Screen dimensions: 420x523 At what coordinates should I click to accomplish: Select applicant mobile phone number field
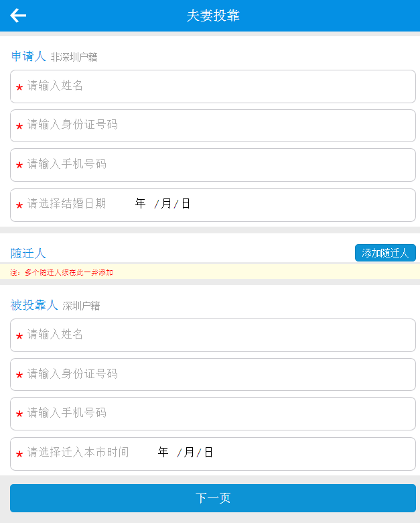[213, 165]
